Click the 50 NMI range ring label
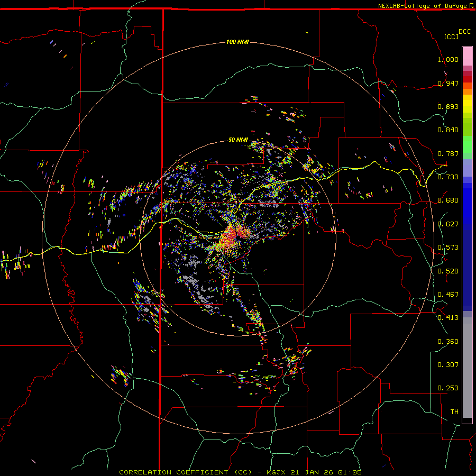The image size is (476, 476). pyautogui.click(x=238, y=140)
